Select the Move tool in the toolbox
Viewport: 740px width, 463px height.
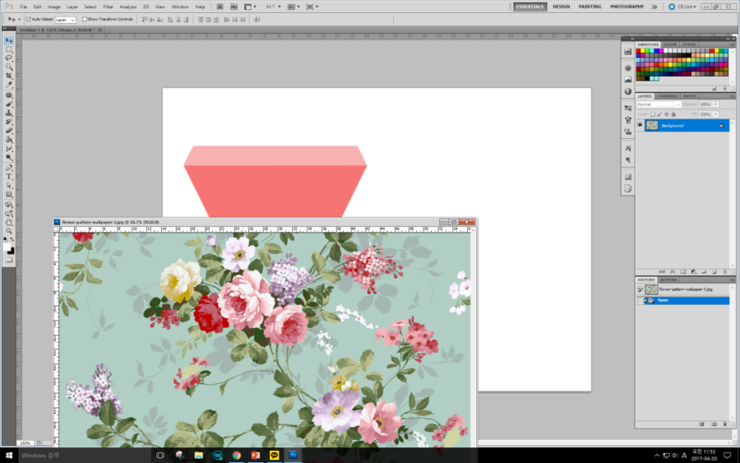[9, 40]
